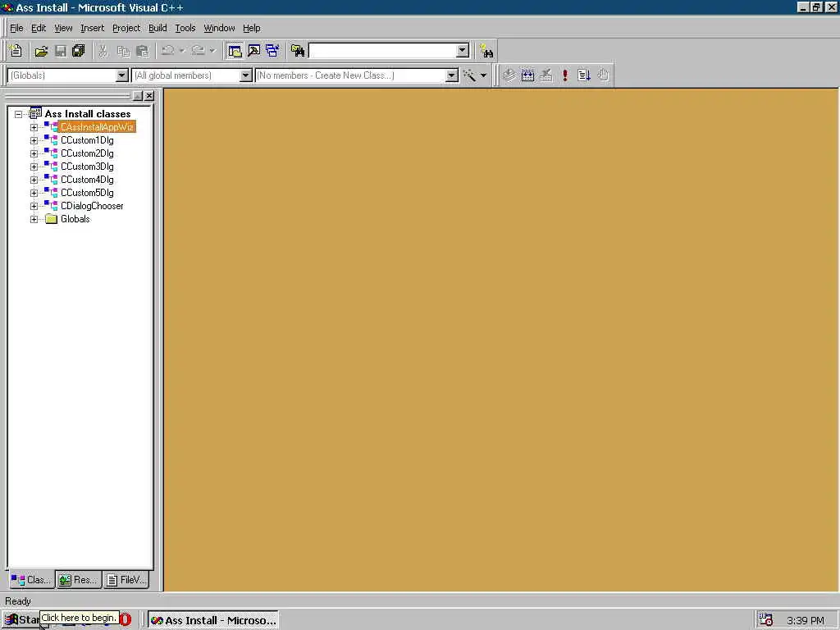
Task: Click the Open file folder icon
Action: [41, 51]
